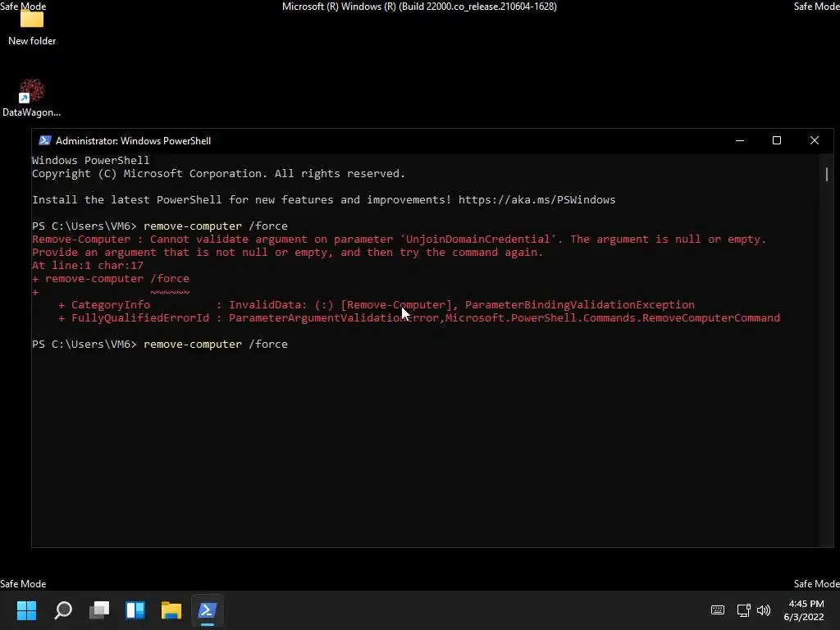Click first 'remove-computer /force' command line
840x630 pixels.
216,226
